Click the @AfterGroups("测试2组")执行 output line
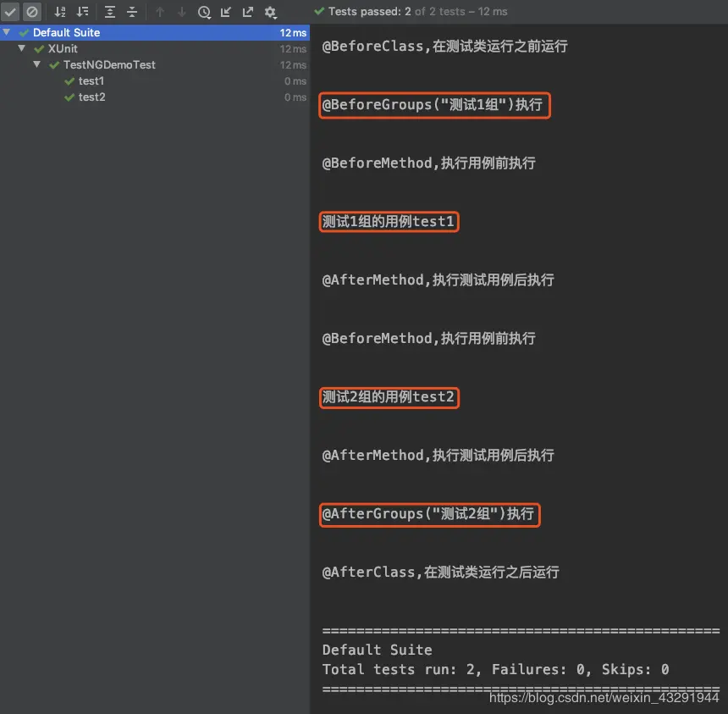The height and width of the screenshot is (714, 728). (428, 514)
